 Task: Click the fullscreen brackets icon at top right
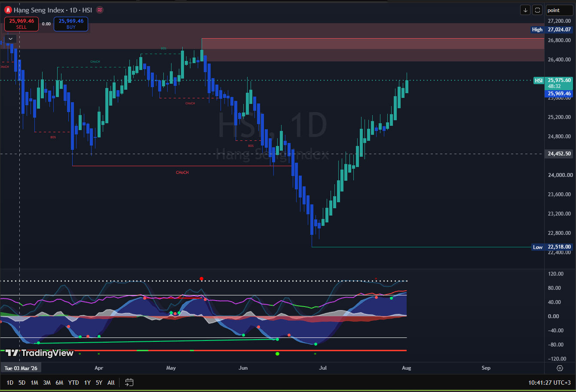(537, 10)
